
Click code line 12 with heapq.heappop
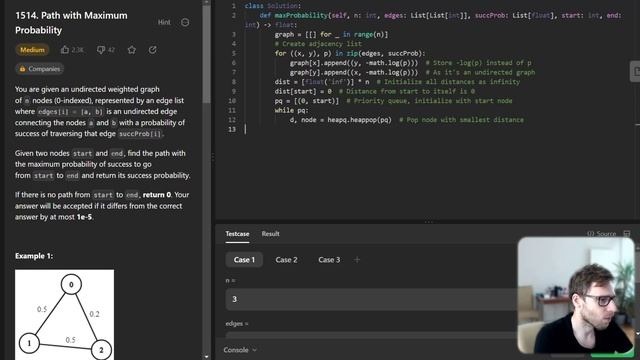coord(407,120)
